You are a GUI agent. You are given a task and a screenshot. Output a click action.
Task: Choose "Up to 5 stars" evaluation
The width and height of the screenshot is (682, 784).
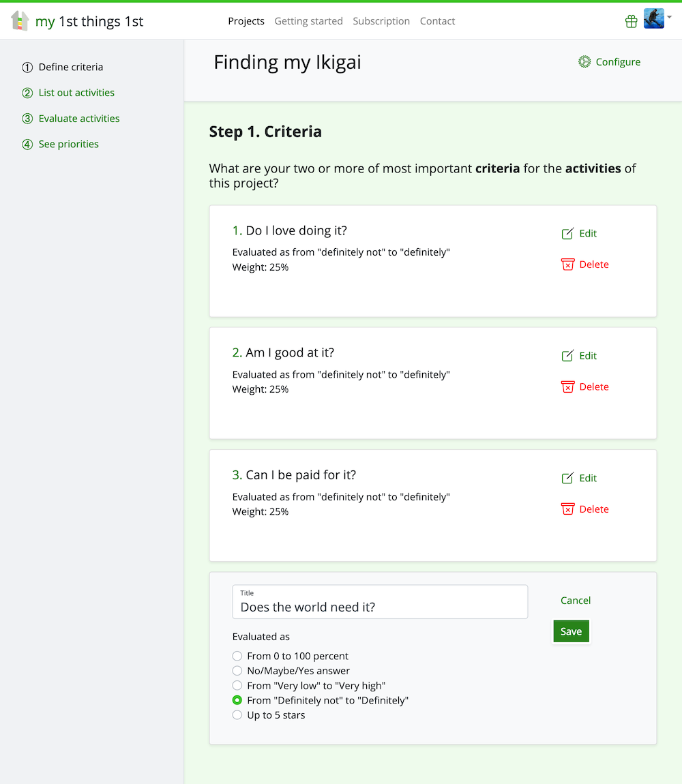pos(237,715)
